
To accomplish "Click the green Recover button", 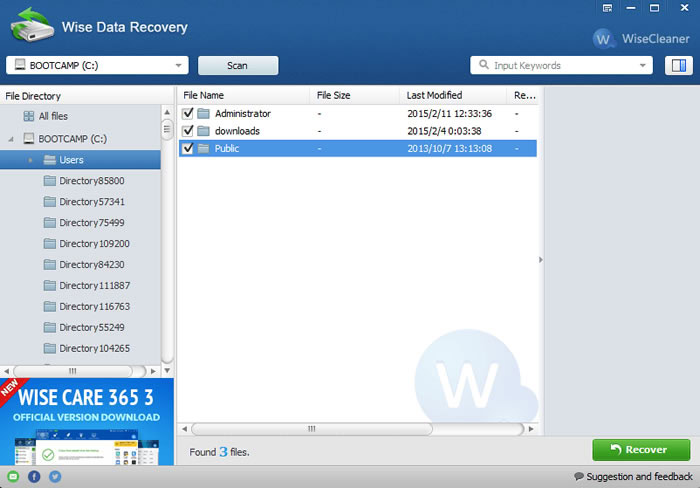I will click(641, 450).
